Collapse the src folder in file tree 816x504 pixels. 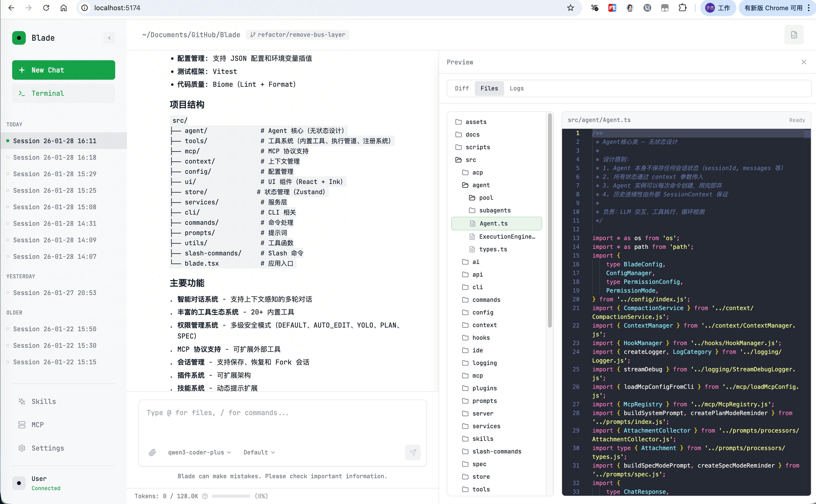tap(471, 160)
